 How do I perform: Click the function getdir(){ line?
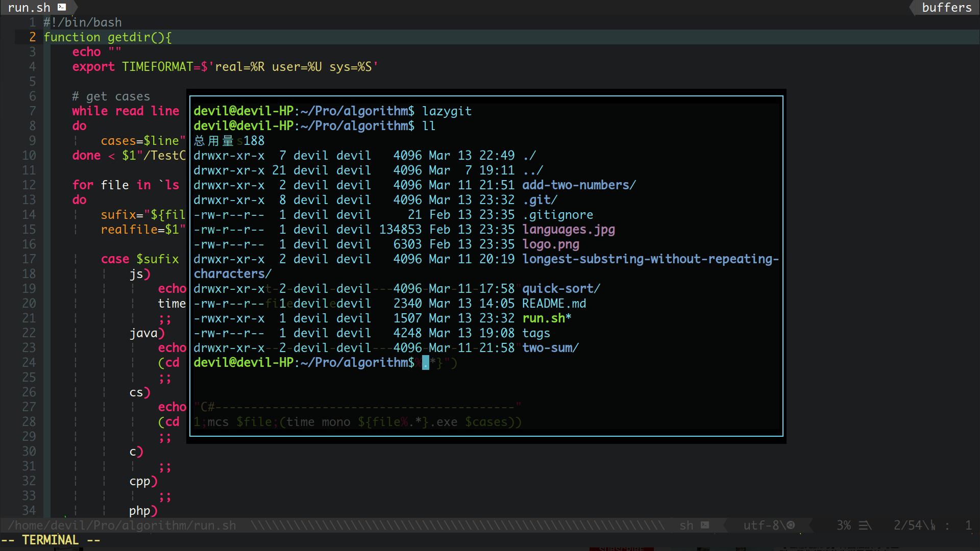(x=108, y=37)
